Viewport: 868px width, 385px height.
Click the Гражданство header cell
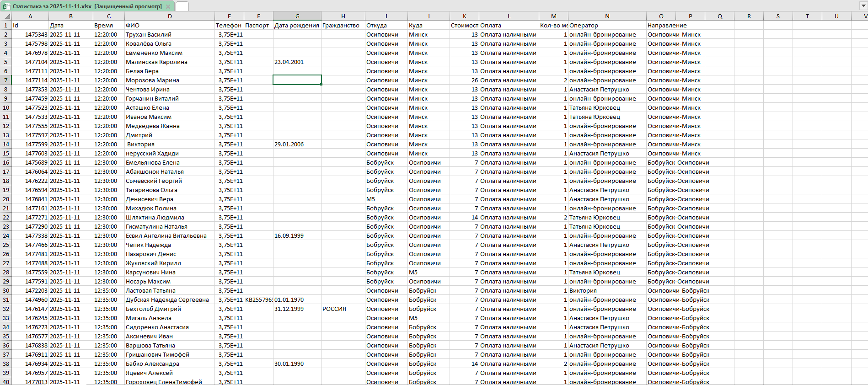pyautogui.click(x=343, y=25)
